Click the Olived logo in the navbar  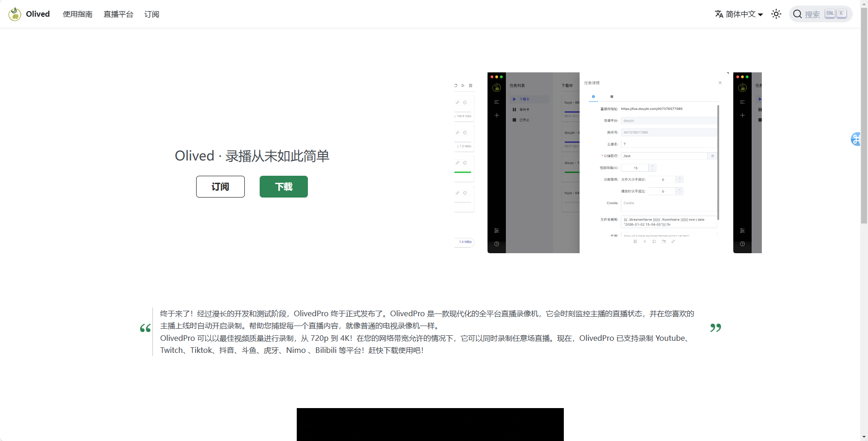29,14
